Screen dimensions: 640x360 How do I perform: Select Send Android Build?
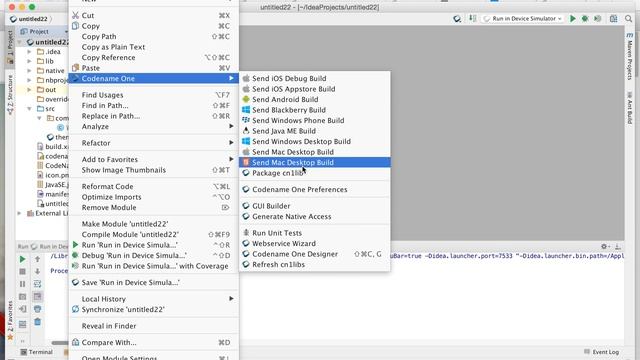(x=314, y=100)
